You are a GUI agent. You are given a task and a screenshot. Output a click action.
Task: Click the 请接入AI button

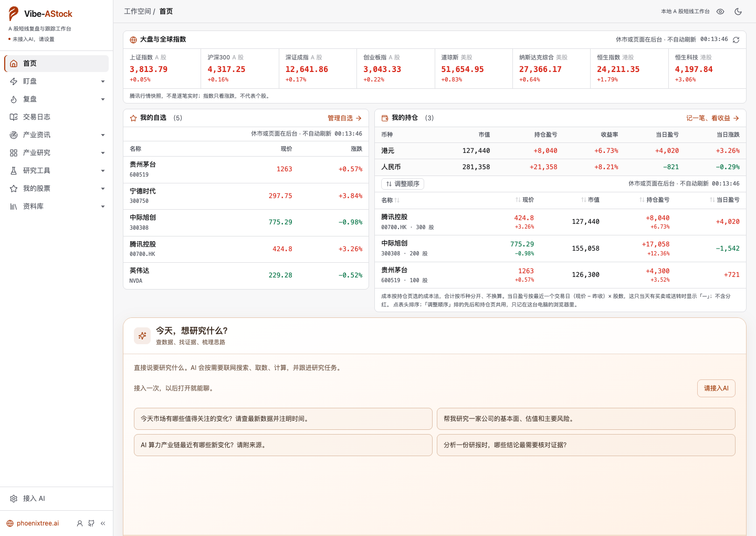coord(716,388)
